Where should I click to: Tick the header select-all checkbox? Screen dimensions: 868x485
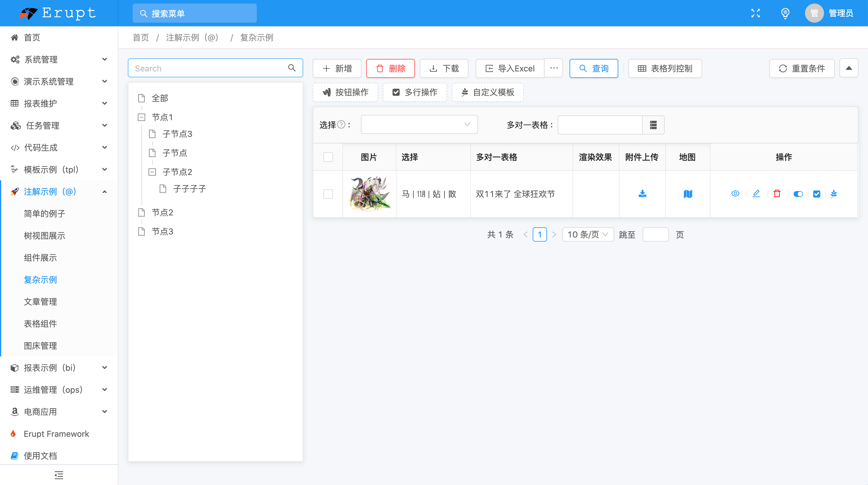(328, 157)
